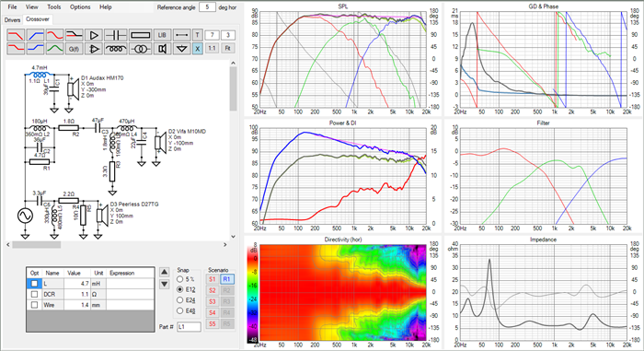Click the toolbar field showing 7

pyautogui.click(x=212, y=35)
